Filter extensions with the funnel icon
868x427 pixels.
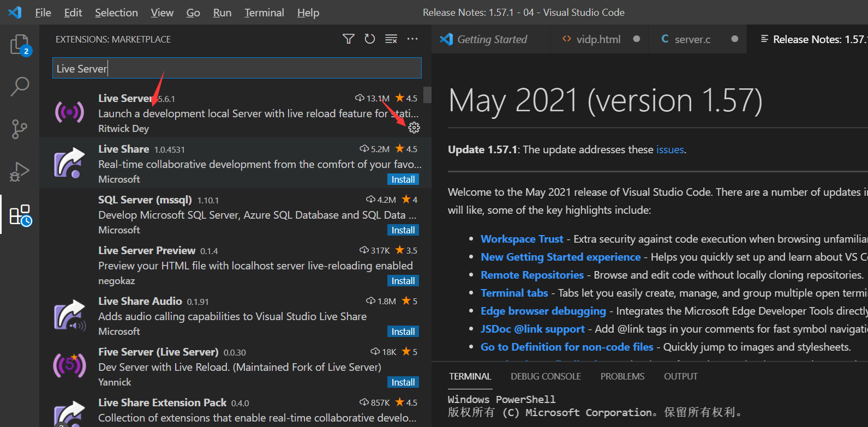349,39
